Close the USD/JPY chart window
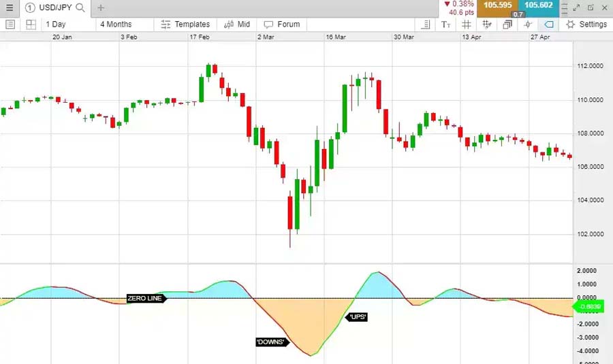Image resolution: width=613 pixels, height=364 pixels. 604,7
